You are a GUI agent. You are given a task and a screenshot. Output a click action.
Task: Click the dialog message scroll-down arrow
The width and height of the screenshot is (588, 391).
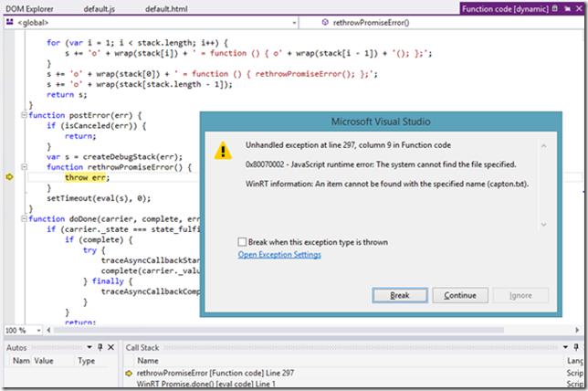[x=544, y=225]
